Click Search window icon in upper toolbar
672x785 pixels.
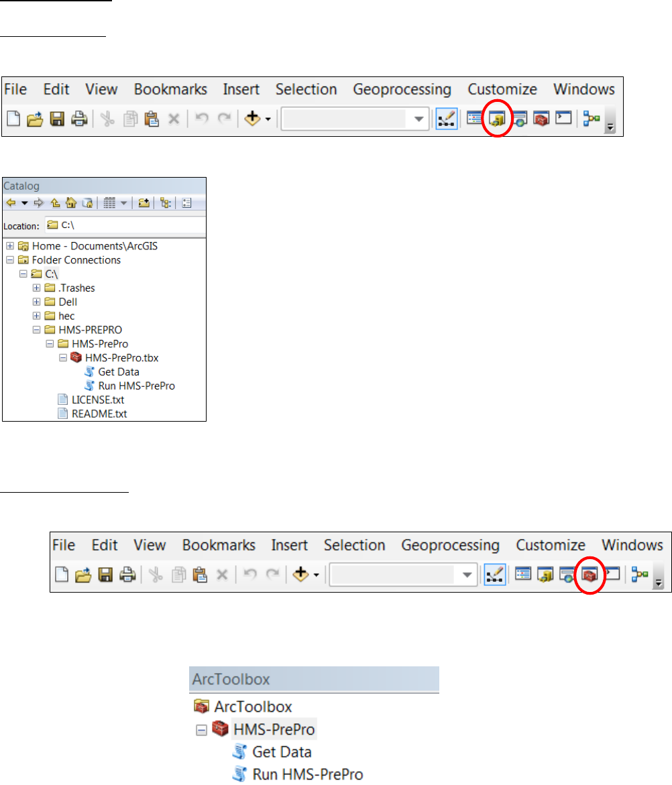pyautogui.click(x=519, y=119)
